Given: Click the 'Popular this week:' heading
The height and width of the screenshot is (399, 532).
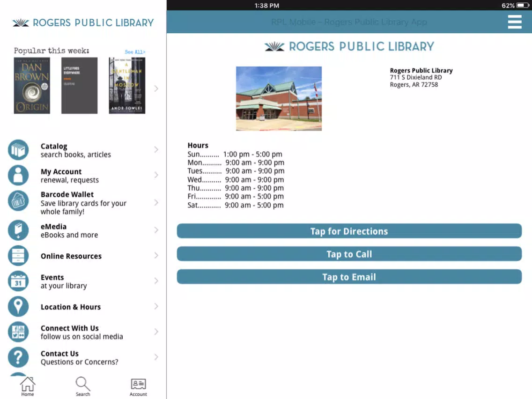Looking at the screenshot, I should click(x=52, y=51).
